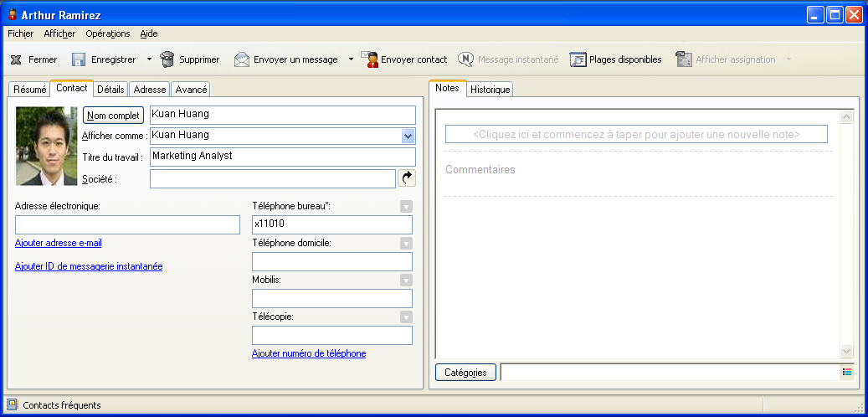Image resolution: width=868 pixels, height=417 pixels.
Task: Click the Plages disponibles icon
Action: [x=578, y=59]
